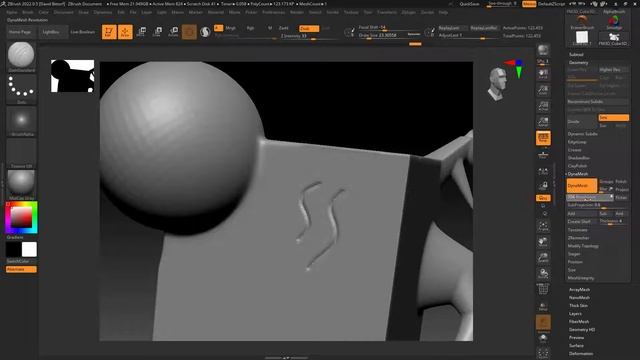
Task: Expand the Subtool palette section
Action: pyautogui.click(x=576, y=54)
